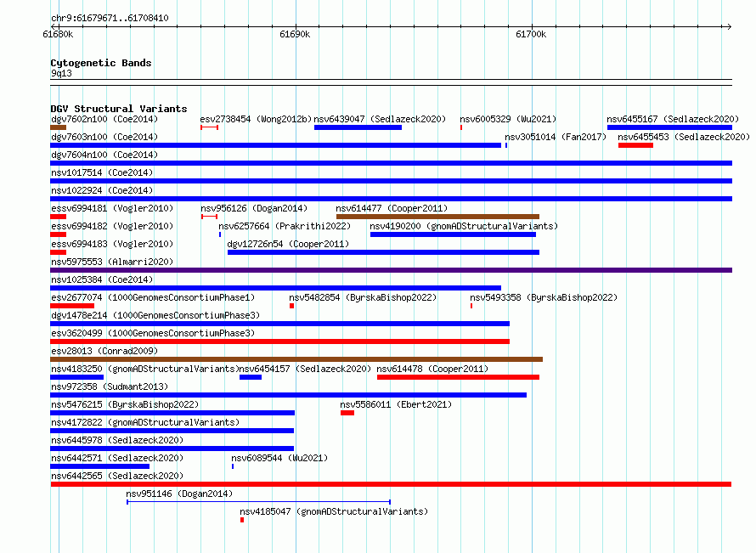Click nsv5476215 (ByrskaBishop2022) label

124,404
